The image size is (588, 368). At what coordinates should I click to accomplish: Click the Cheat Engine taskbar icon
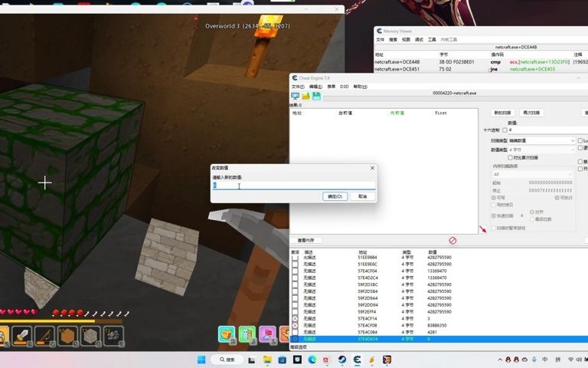pyautogui.click(x=357, y=360)
